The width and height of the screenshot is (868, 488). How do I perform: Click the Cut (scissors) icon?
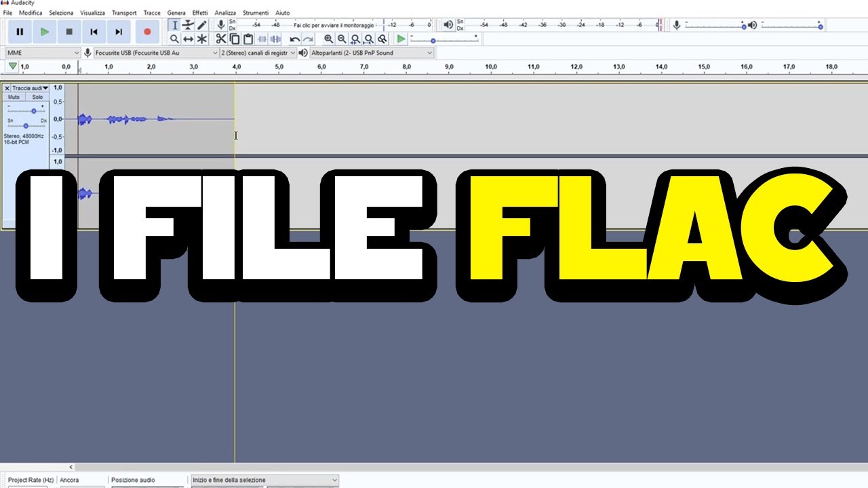point(221,39)
